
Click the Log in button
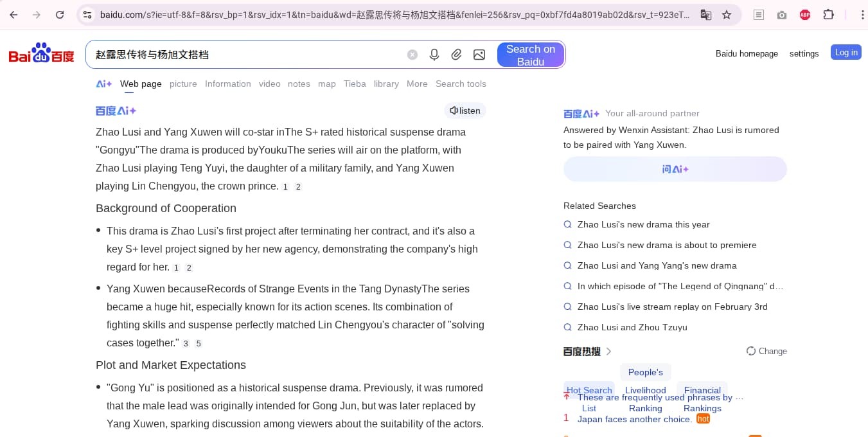click(x=846, y=53)
